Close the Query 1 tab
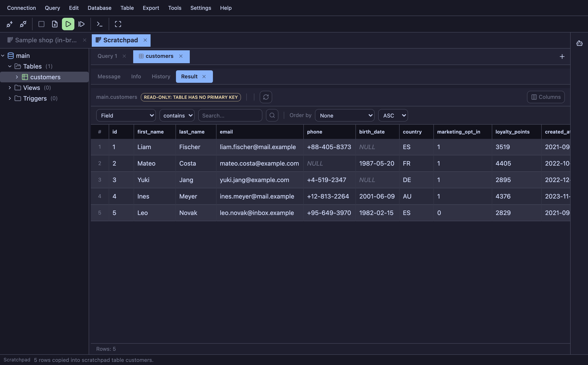Image resolution: width=588 pixels, height=365 pixels. [124, 56]
